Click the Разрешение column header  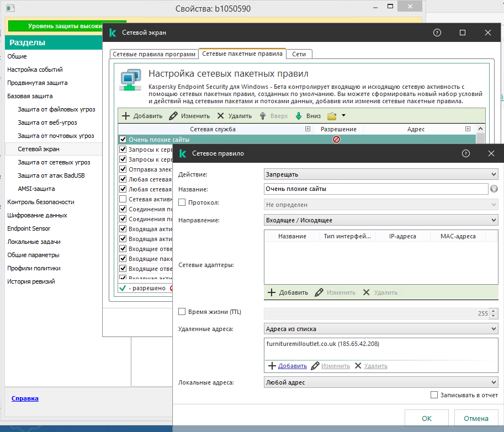click(338, 129)
